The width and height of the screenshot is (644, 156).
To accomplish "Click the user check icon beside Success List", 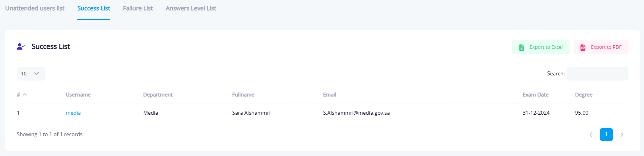I will tap(21, 46).
